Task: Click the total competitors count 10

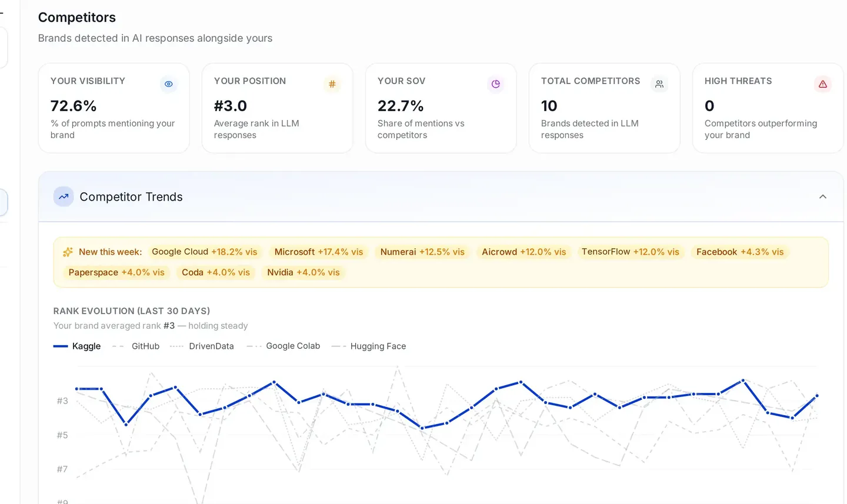Action: [x=549, y=106]
